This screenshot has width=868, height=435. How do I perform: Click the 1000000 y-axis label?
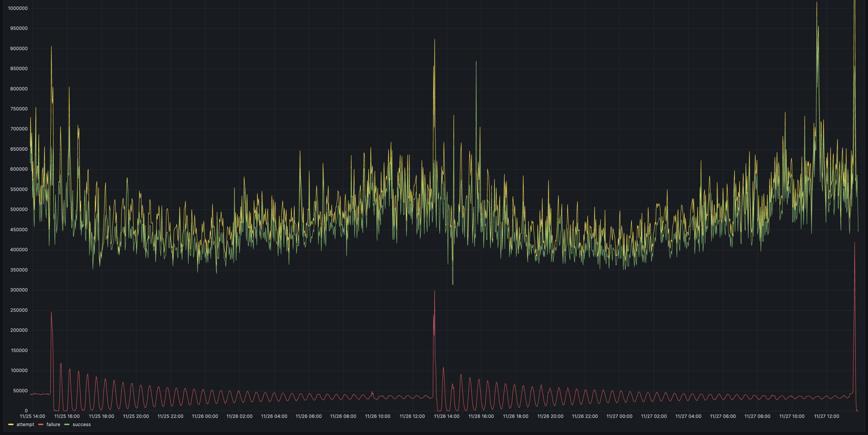point(18,8)
